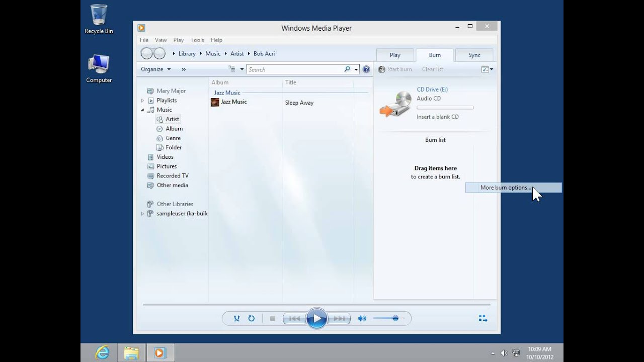
Task: Select Mary Major in navigation pane
Action: 171,91
